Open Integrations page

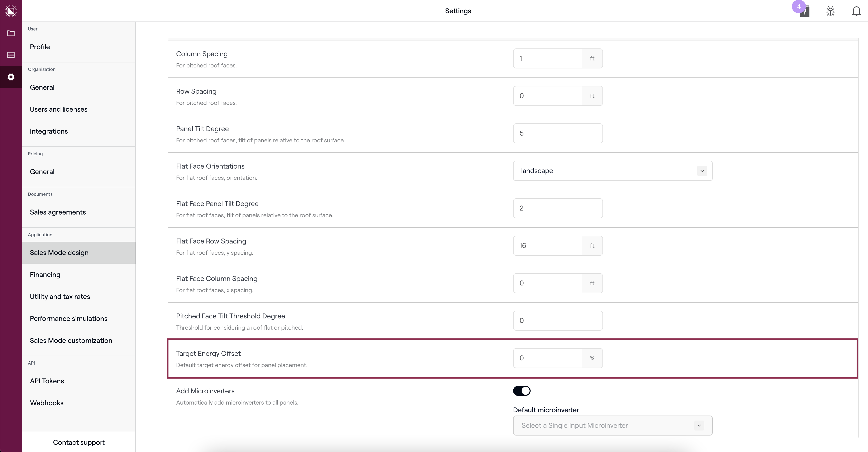[x=79, y=131]
